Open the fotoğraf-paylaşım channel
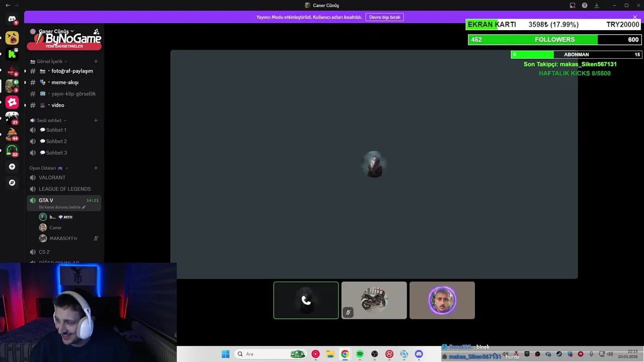644x362 pixels. pos(64,71)
